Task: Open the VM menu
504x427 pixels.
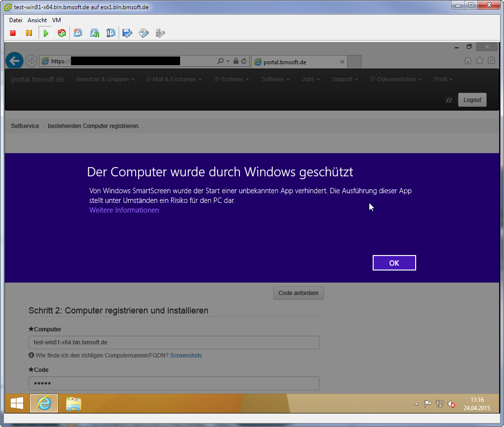Action: [x=56, y=20]
